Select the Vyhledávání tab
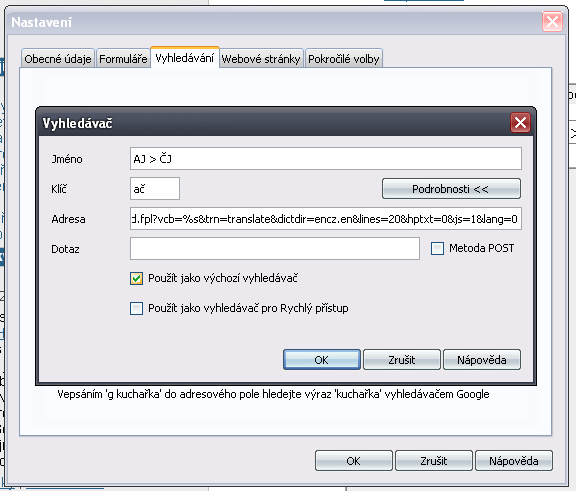This screenshot has height=491, width=576. [185, 58]
